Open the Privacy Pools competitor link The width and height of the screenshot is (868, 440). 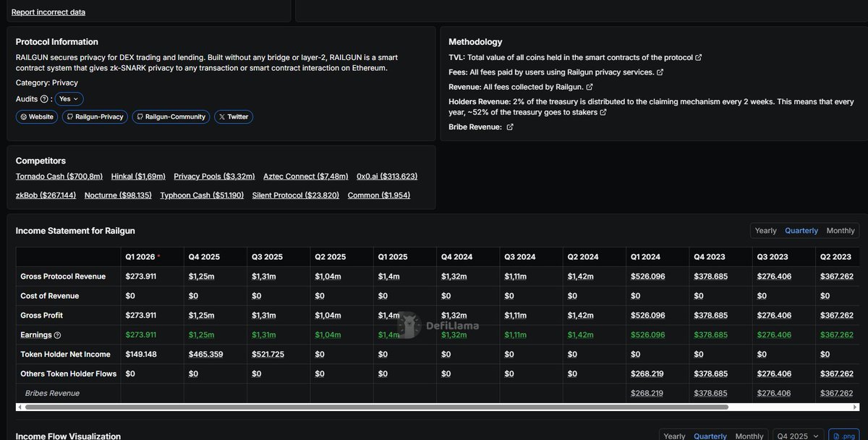[214, 177]
